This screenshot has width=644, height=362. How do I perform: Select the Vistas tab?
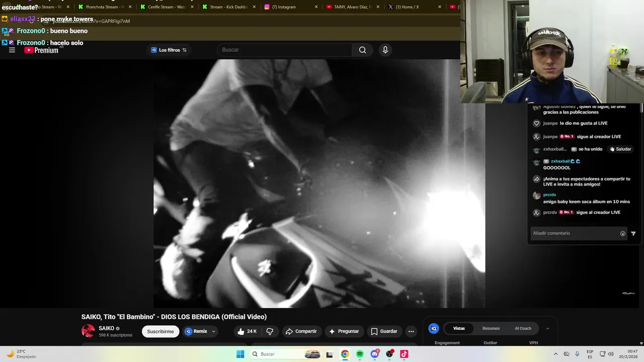click(x=459, y=328)
